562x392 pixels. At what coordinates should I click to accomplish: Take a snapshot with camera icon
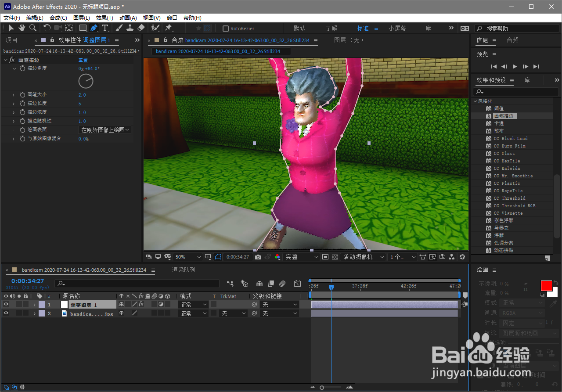click(258, 257)
